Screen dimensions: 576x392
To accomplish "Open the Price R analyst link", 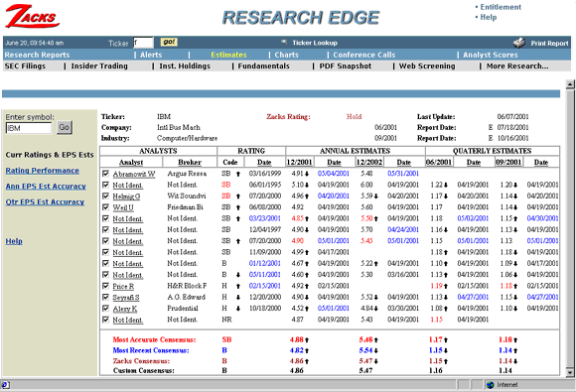I will [123, 286].
